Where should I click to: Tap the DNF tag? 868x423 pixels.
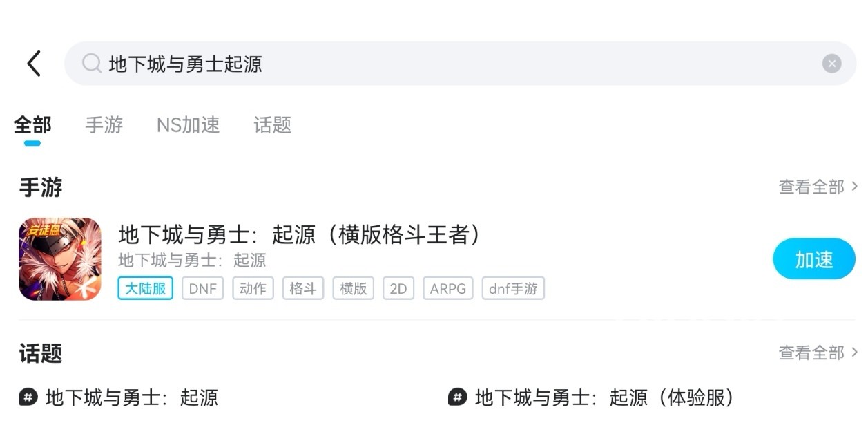(x=203, y=288)
